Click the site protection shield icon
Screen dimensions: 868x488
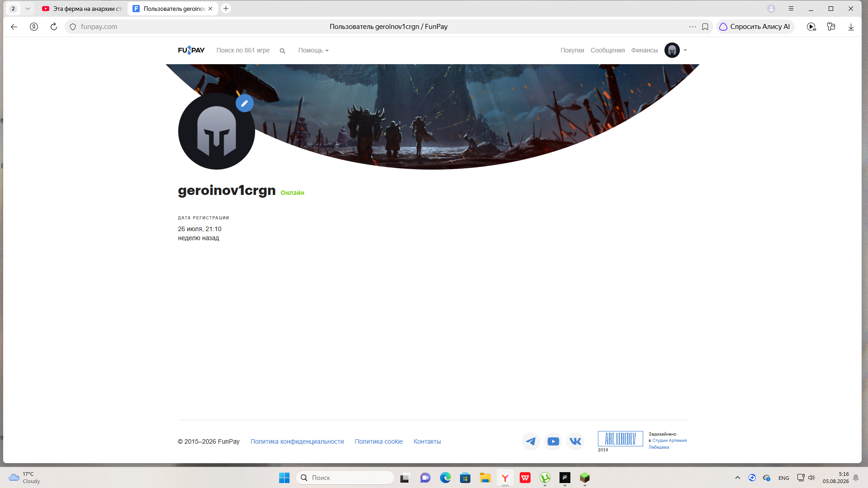click(73, 27)
